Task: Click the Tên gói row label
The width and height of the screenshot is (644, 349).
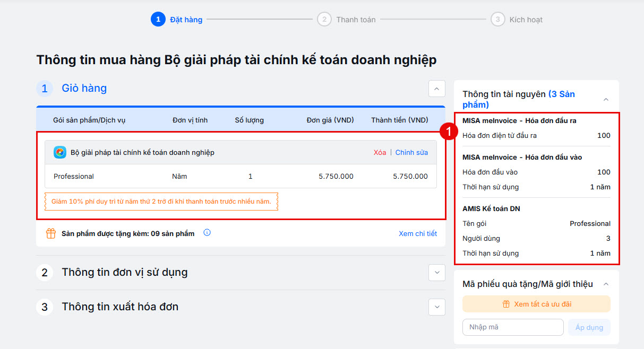Action: coord(474,223)
